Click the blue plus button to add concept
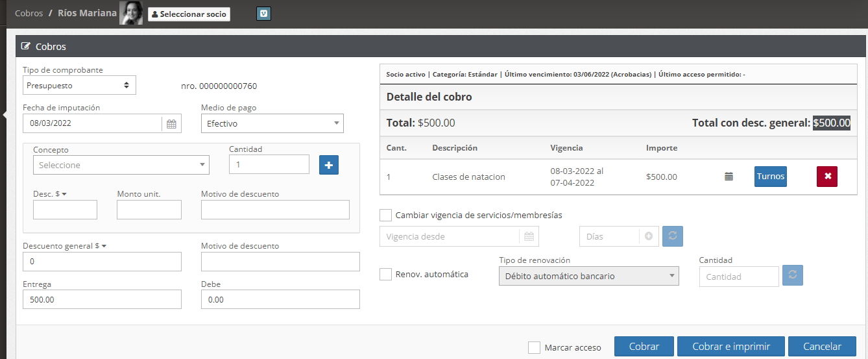The width and height of the screenshot is (868, 359). (328, 165)
